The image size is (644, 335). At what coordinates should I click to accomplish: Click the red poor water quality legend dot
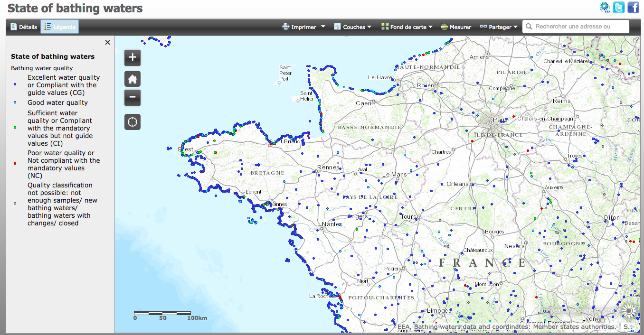[15, 164]
